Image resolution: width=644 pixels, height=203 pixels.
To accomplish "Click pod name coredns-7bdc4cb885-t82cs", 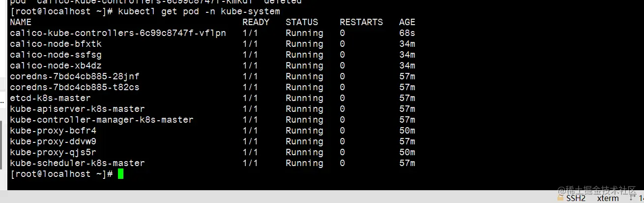I will click(75, 87).
